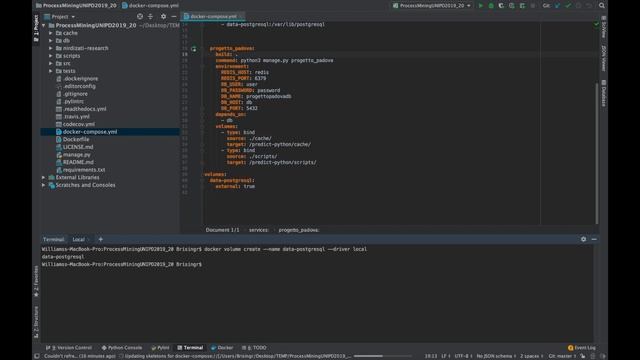
Task: Expand the db folder
Action: 51,40
